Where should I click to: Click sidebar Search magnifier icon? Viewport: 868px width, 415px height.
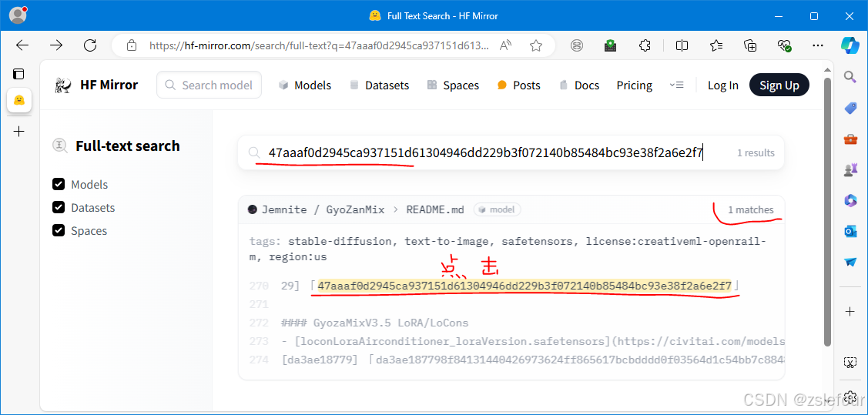[850, 77]
